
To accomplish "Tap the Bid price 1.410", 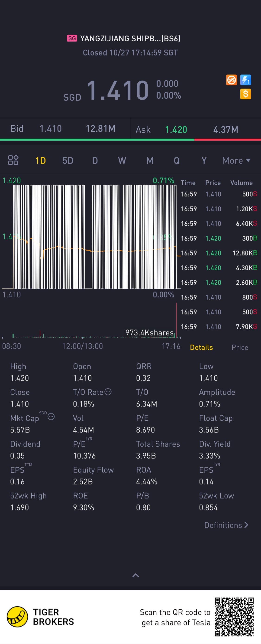I will tap(51, 129).
